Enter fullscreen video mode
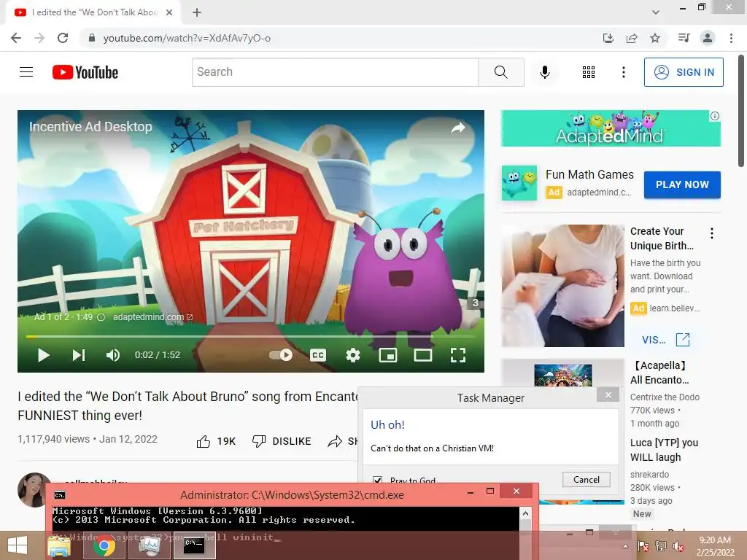This screenshot has height=560, width=747. [x=458, y=355]
